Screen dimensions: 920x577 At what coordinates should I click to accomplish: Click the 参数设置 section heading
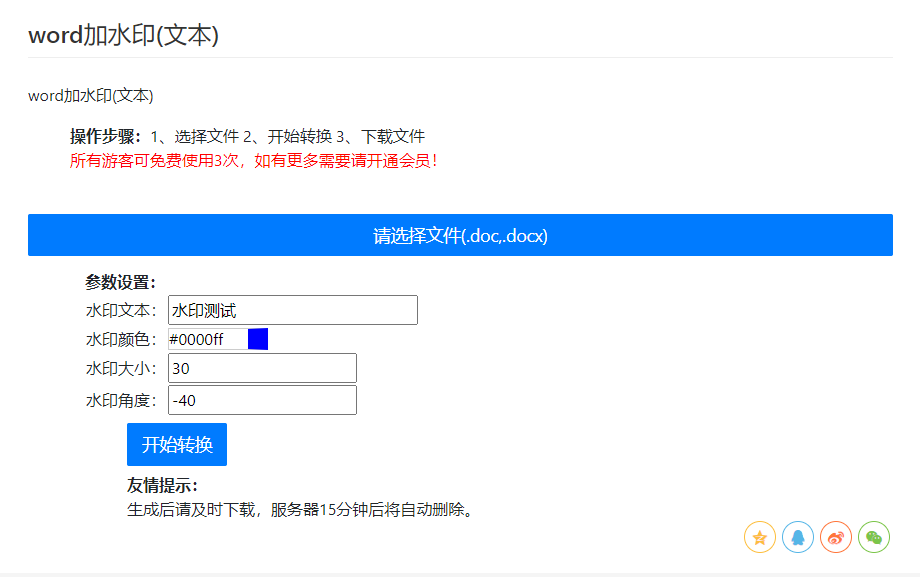click(x=120, y=282)
